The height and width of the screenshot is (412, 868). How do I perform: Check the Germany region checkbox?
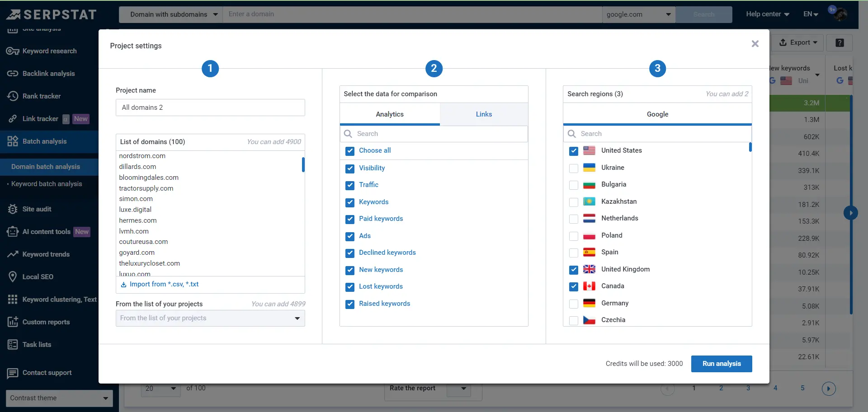574,304
